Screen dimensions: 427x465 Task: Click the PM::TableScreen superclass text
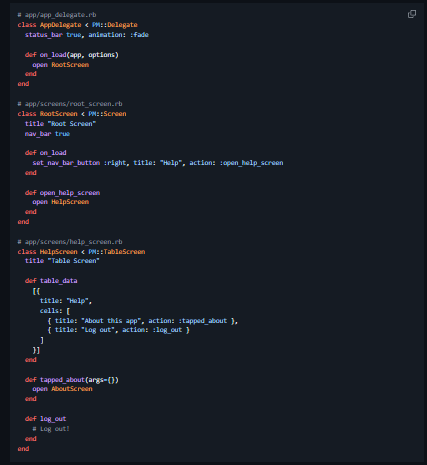point(117,252)
